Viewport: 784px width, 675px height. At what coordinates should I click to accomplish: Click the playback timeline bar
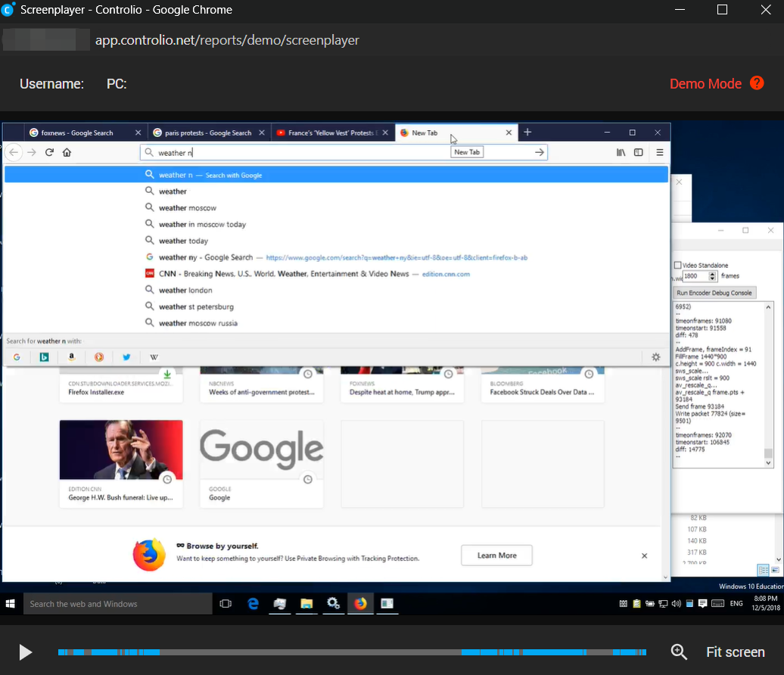tap(353, 652)
